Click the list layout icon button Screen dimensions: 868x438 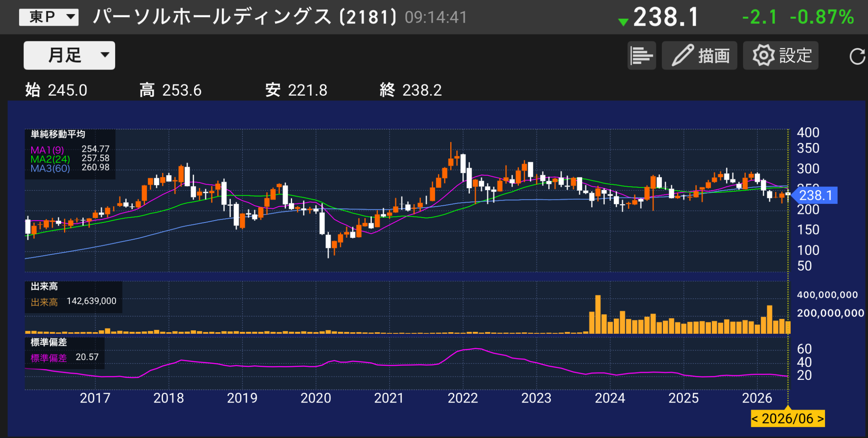(642, 55)
